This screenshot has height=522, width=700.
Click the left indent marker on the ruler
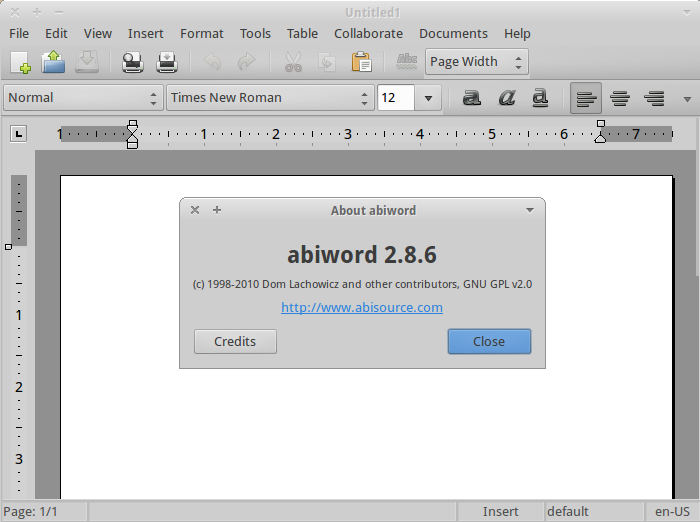click(x=132, y=134)
